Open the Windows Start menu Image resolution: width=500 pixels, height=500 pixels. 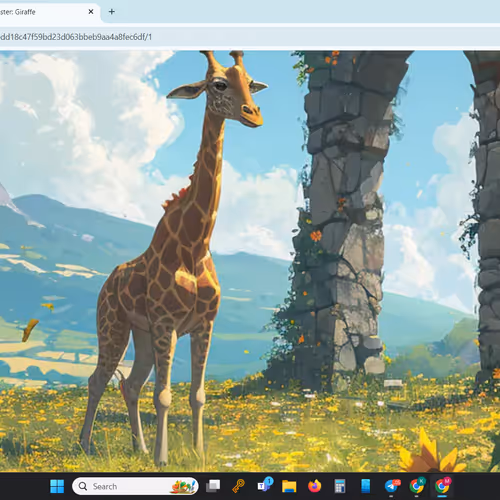click(x=57, y=486)
